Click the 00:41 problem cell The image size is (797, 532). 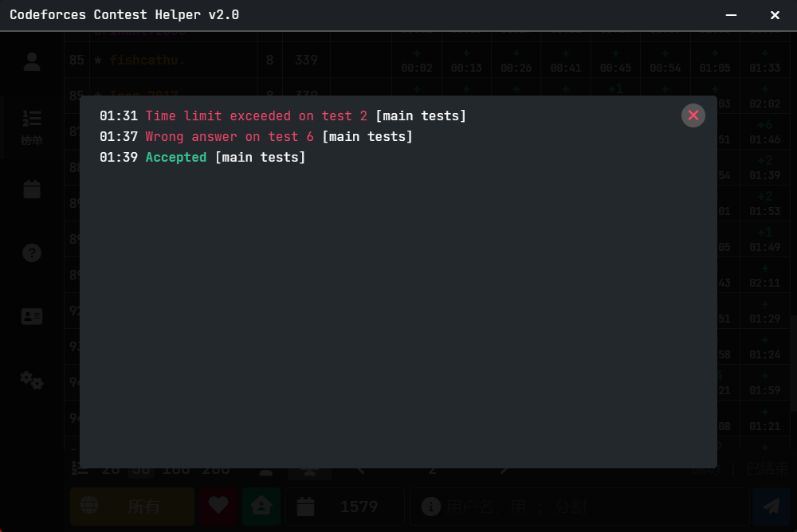coord(566,61)
